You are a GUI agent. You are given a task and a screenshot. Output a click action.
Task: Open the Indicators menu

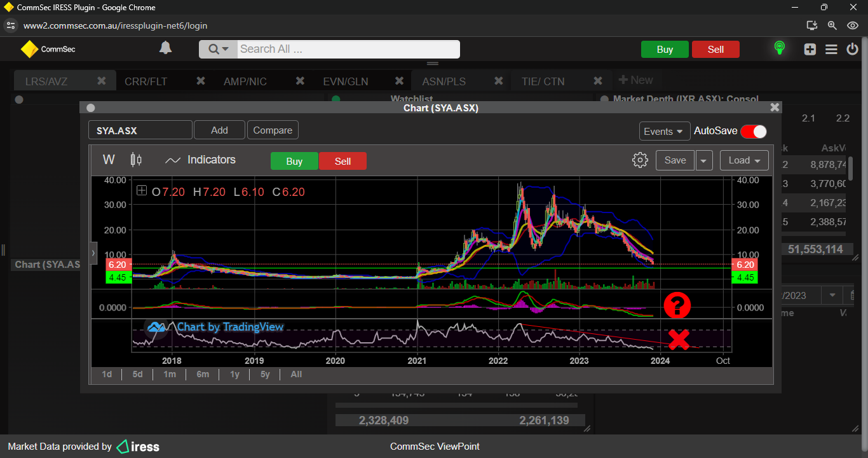tap(200, 160)
